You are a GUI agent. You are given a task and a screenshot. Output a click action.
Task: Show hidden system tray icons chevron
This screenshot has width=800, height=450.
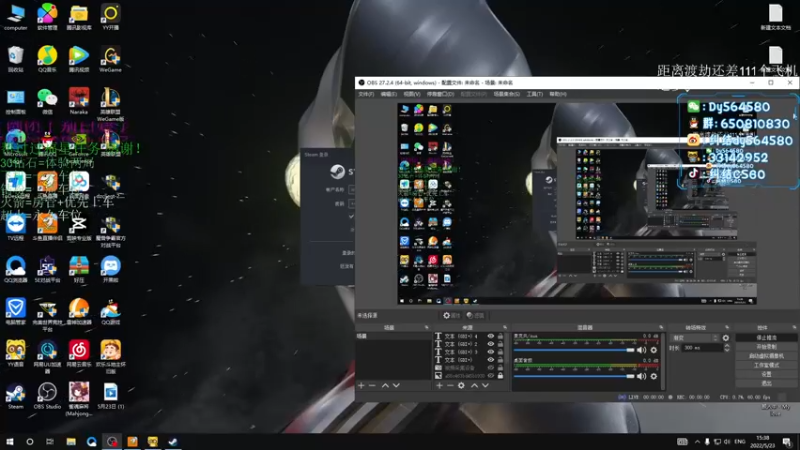pyautogui.click(x=697, y=441)
